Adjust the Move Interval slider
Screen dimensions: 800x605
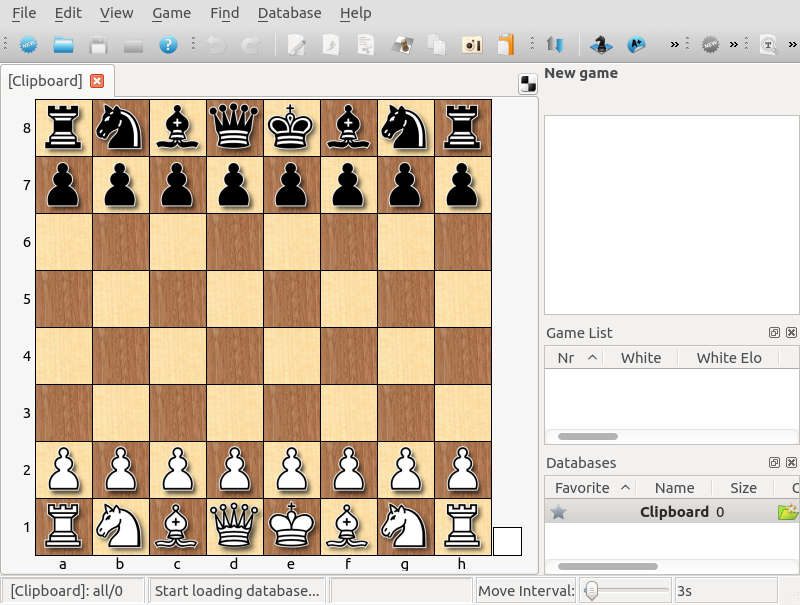click(593, 590)
